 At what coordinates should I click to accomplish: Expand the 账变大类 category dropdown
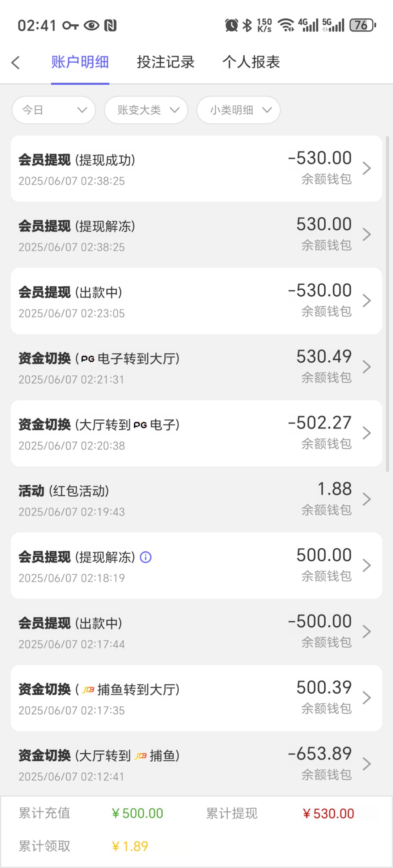click(146, 110)
